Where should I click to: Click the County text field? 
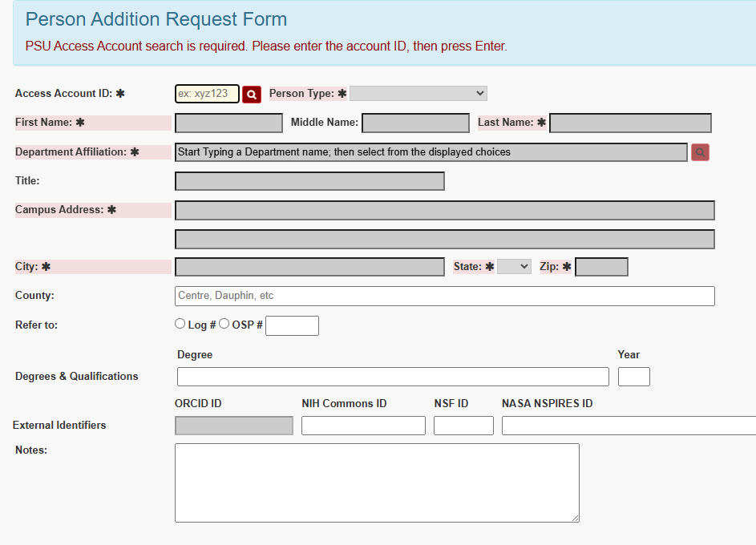tap(444, 296)
